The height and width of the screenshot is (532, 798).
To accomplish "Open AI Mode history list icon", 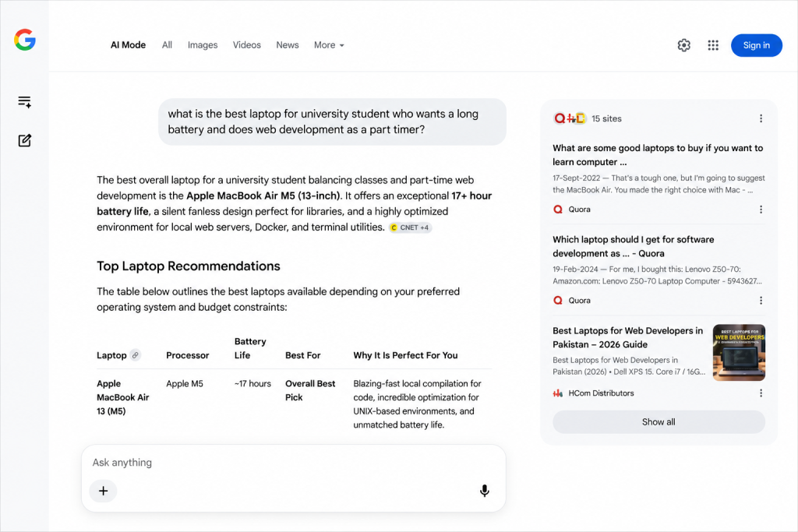I will 24,102.
